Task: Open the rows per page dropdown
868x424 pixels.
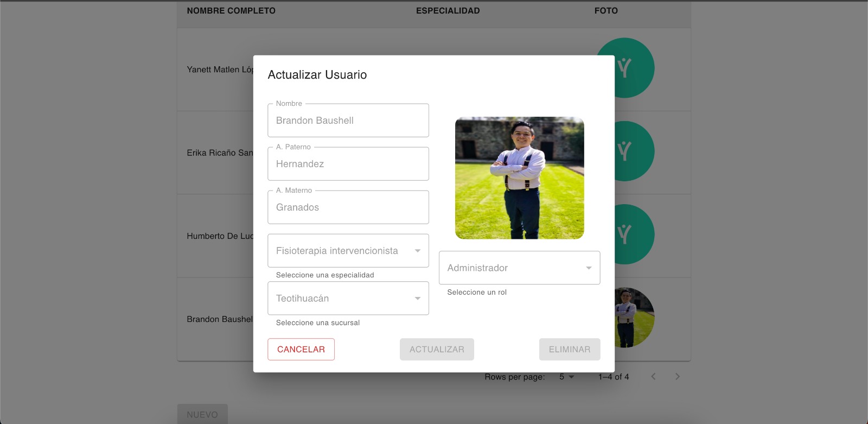Action: tap(566, 377)
